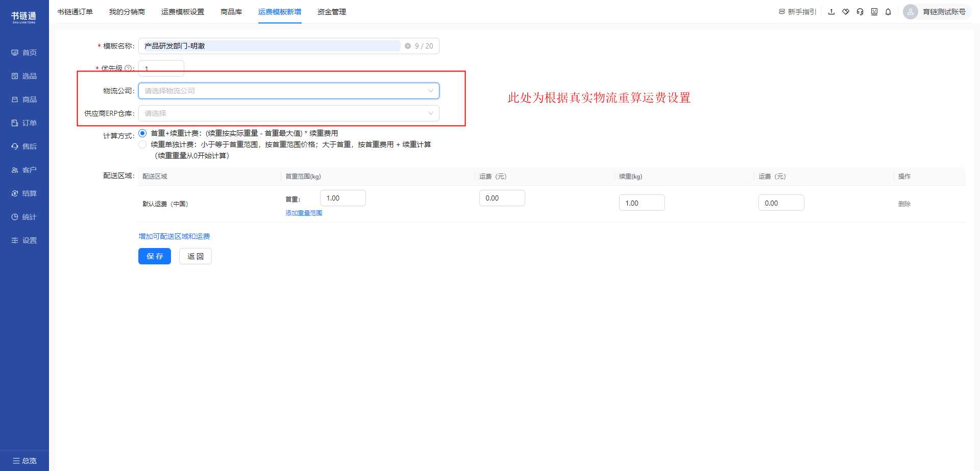This screenshot has height=471, width=980.
Task: Click the 续重(kg) input 1.00
Action: 642,203
